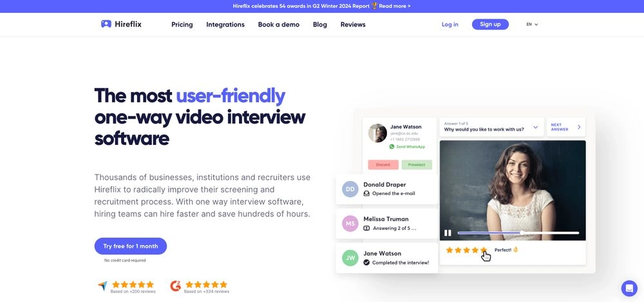Click Jane Watson's profile photo
Image resolution: width=644 pixels, height=302 pixels.
tap(377, 133)
